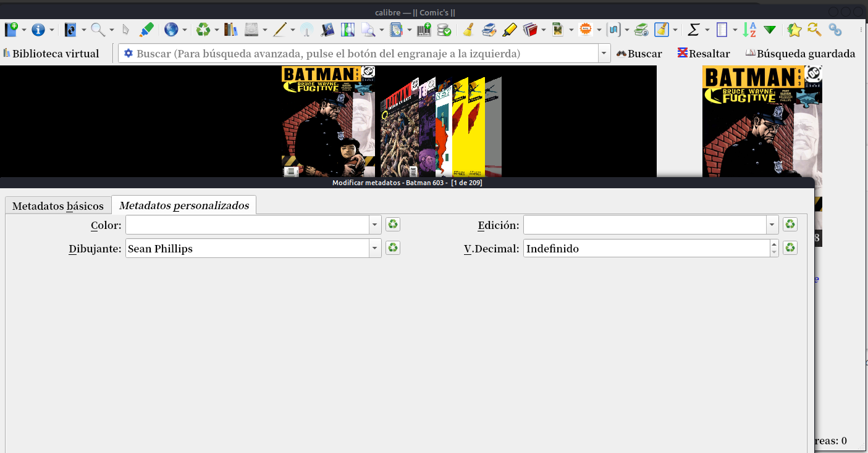Click the magnifying glass View icon
The height and width of the screenshot is (453, 868).
[98, 29]
